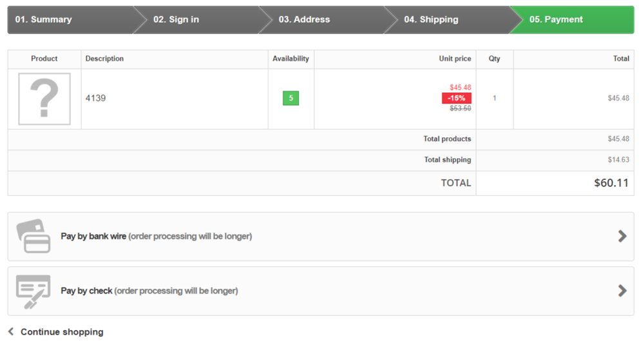Click the check payment pen icon
This screenshot has height=343, width=644.
[x=33, y=291]
